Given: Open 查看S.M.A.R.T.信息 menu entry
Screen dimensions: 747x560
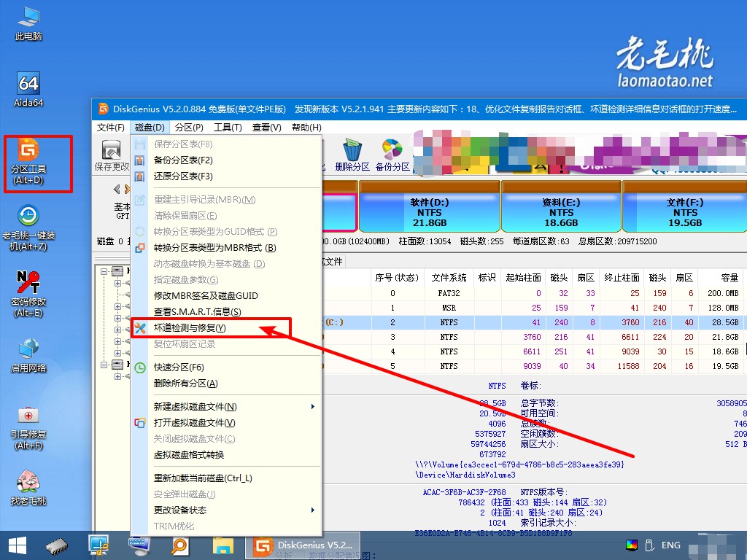Looking at the screenshot, I should click(227, 312).
